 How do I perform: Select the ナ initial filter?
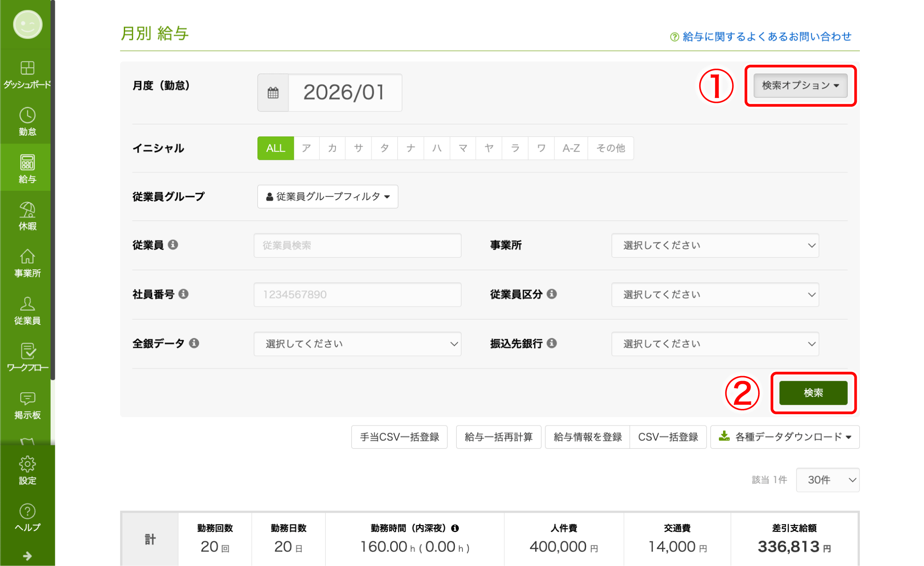pos(410,148)
